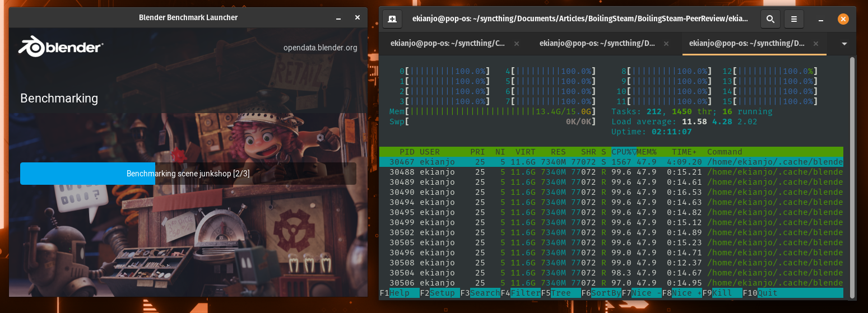Screen dimensions: 868x313
Task: Select process row PID 30502
Action: click(x=611, y=232)
